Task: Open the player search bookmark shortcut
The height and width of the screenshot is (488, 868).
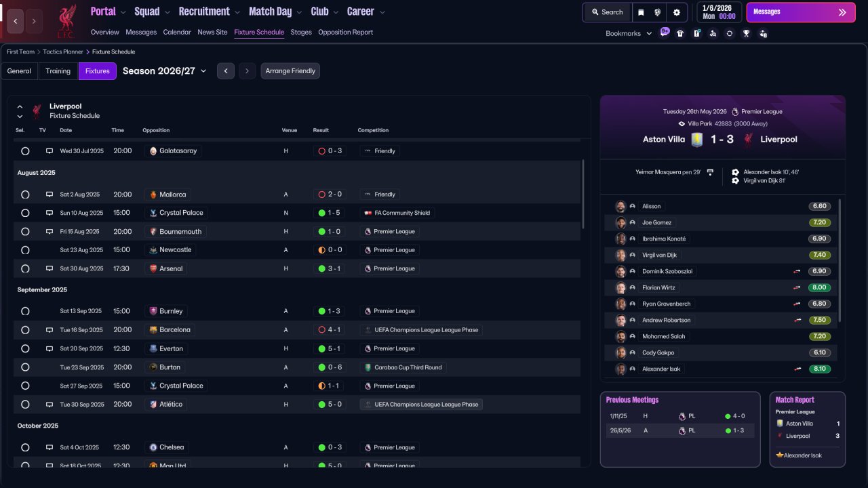Action: coord(713,33)
